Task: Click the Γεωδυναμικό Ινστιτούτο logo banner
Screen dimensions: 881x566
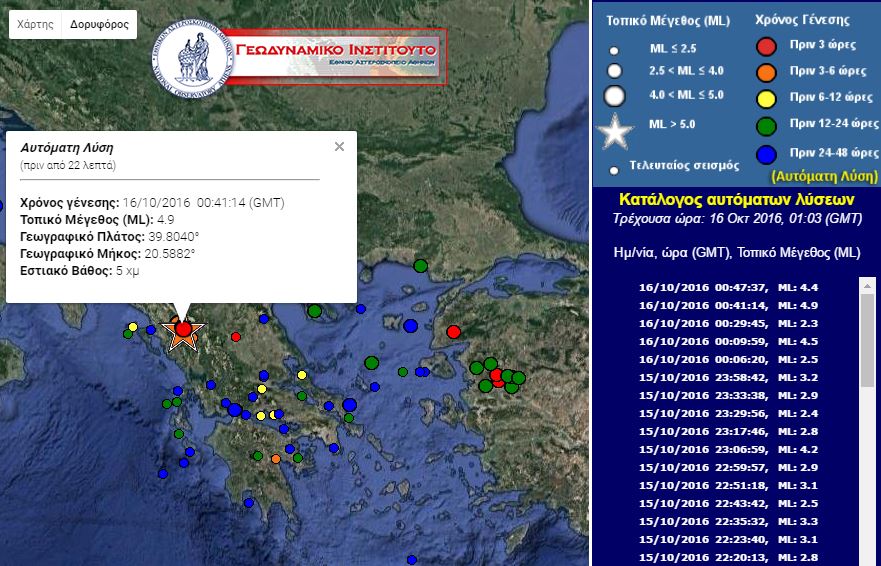Action: click(300, 57)
